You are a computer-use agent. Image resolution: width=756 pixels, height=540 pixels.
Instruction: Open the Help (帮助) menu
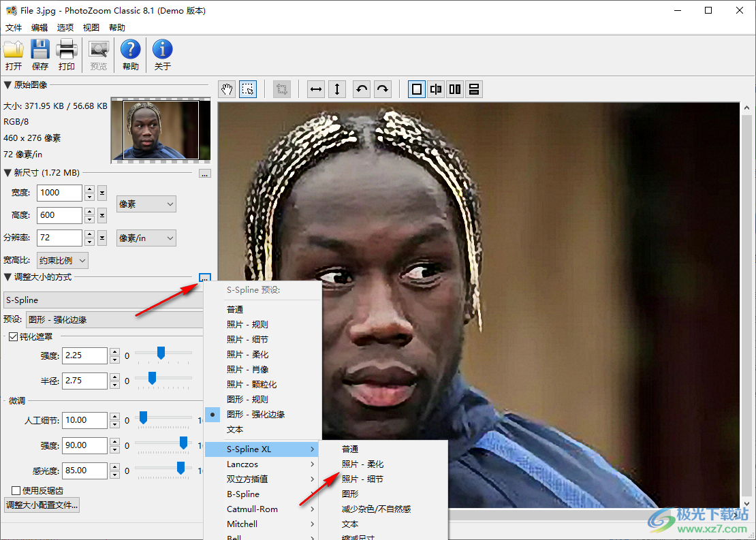pyautogui.click(x=117, y=27)
